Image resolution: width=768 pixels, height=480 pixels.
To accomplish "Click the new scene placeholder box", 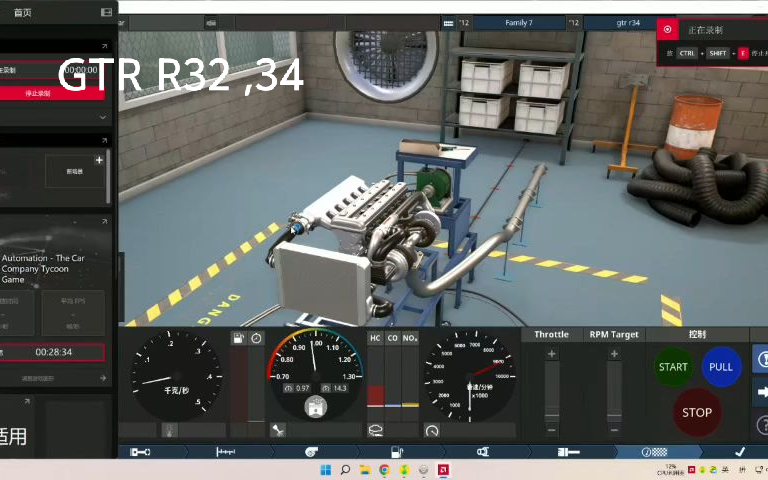I will click(75, 171).
